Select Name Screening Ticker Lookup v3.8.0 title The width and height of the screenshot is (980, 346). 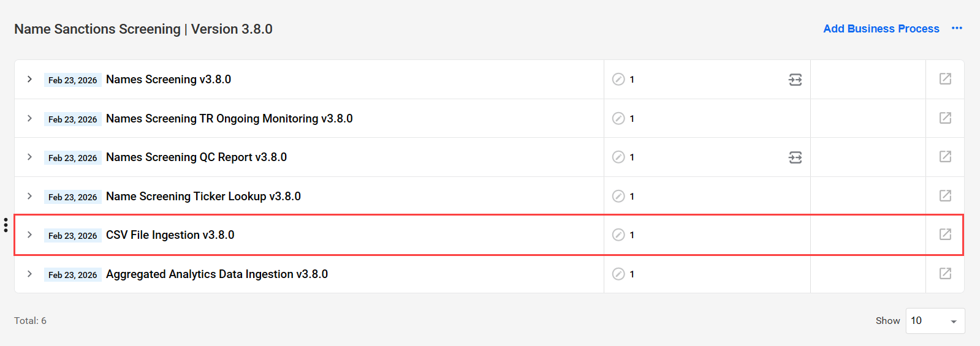point(203,196)
